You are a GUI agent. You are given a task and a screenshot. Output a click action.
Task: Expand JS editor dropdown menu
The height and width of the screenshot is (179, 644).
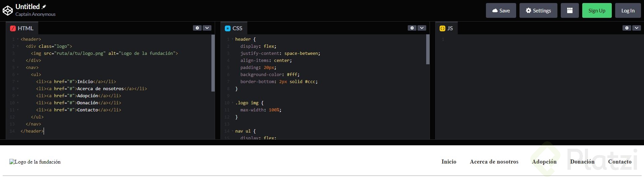click(x=637, y=28)
